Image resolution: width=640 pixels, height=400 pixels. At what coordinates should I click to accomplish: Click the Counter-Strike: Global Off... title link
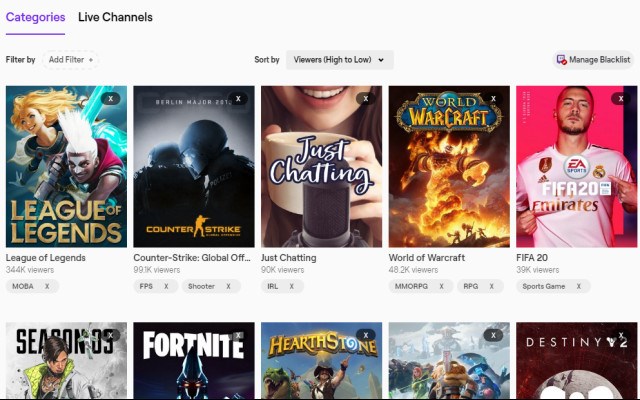tap(192, 258)
